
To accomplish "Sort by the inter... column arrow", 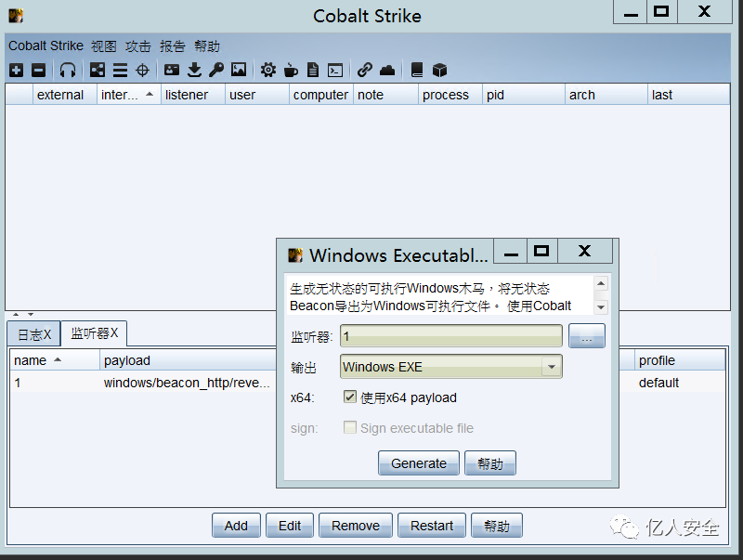I will pos(150,95).
